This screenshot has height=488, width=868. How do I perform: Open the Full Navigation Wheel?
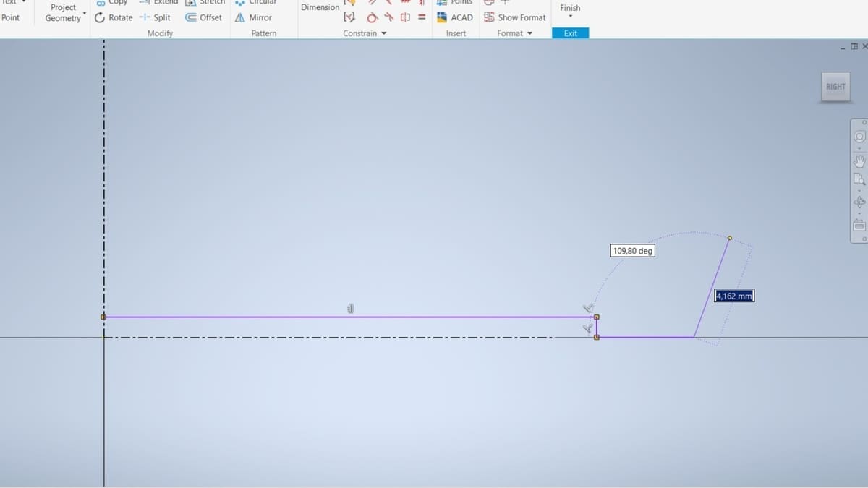pos(859,137)
